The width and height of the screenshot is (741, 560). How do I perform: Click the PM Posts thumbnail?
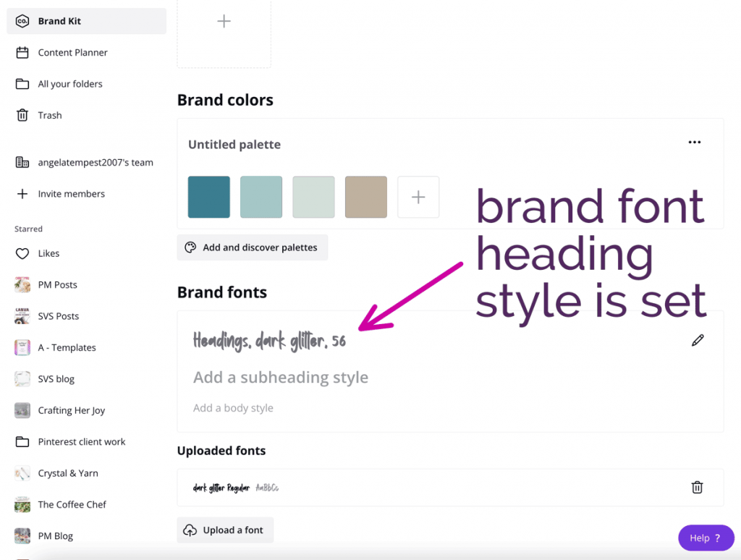coord(22,284)
